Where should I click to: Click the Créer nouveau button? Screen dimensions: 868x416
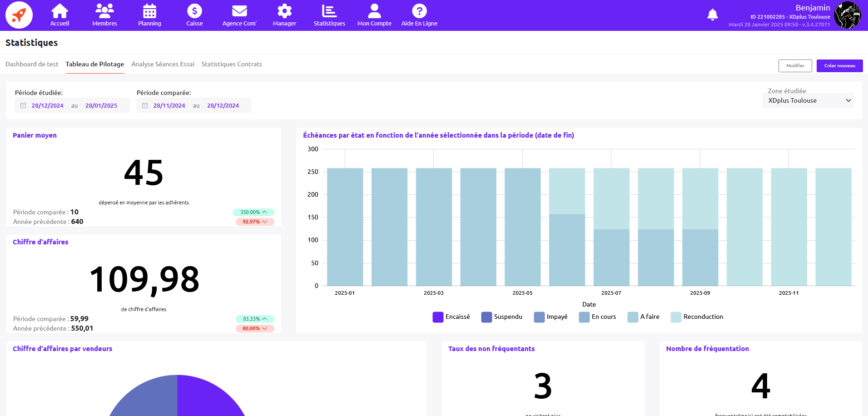(x=839, y=66)
